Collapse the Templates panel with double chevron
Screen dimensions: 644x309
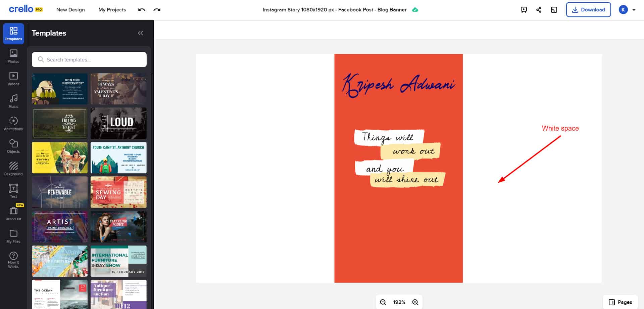click(x=140, y=33)
